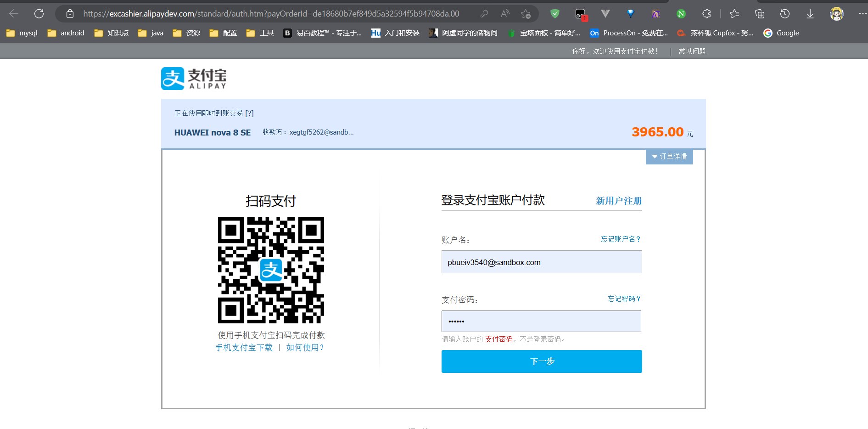
Task: Open the android bookmark folder
Action: [66, 33]
